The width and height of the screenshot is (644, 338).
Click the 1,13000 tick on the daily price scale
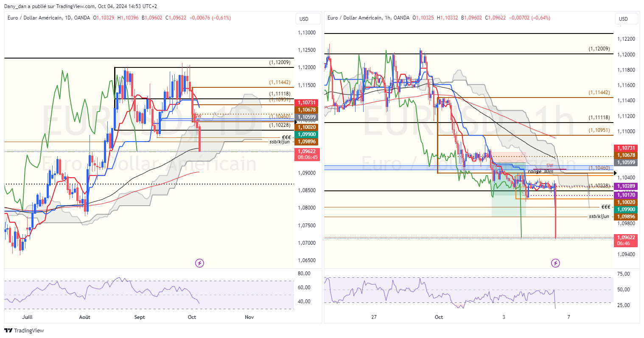(x=306, y=33)
